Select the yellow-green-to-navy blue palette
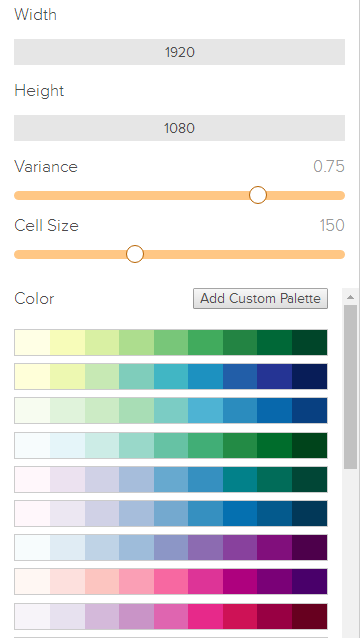The height and width of the screenshot is (638, 362). tap(171, 377)
